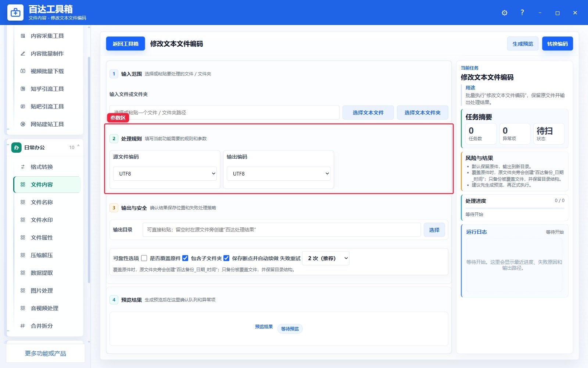Open 更多功能或产品 link
Viewport: 588px width, 368px height.
(46, 354)
